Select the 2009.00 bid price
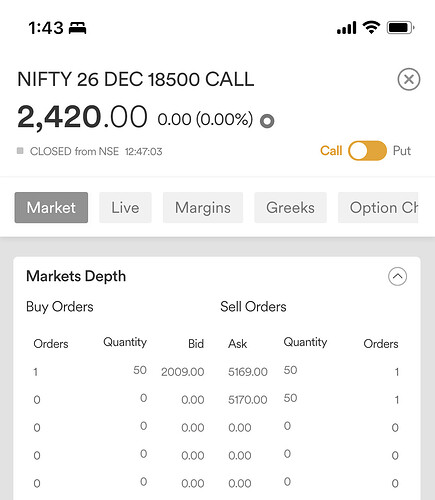The width and height of the screenshot is (435, 500). [x=183, y=372]
